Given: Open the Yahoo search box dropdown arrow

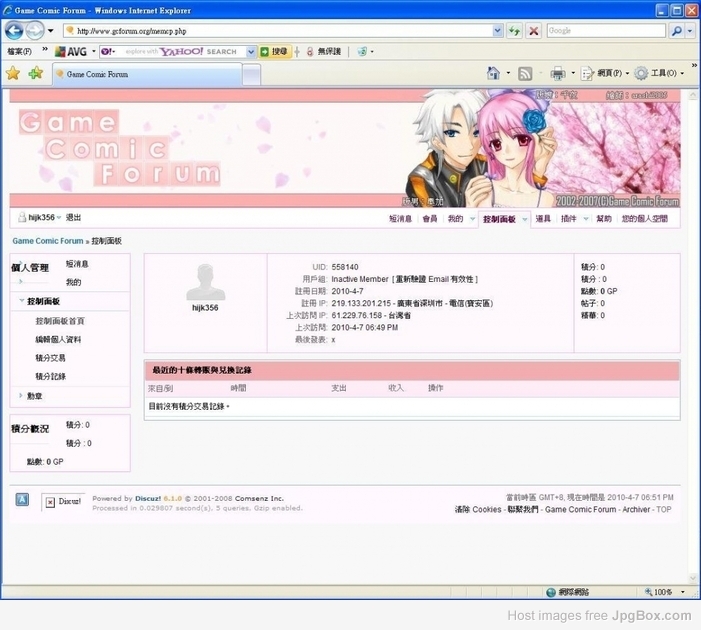Looking at the screenshot, I should (251, 51).
